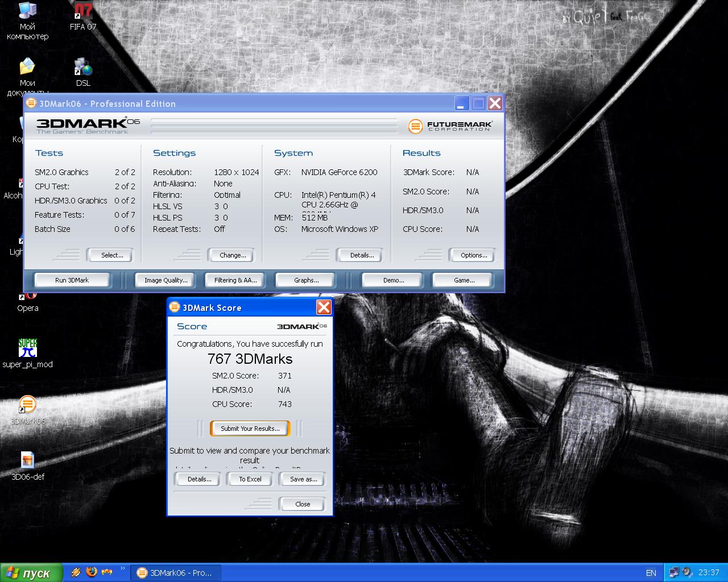The width and height of the screenshot is (728, 582).
Task: Open Details... in the score dialog
Action: pos(199,479)
